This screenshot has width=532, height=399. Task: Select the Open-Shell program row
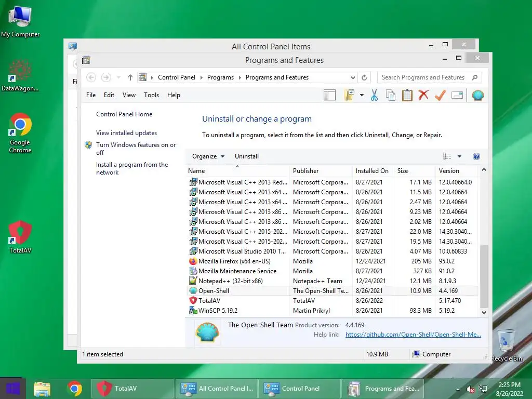coord(332,291)
